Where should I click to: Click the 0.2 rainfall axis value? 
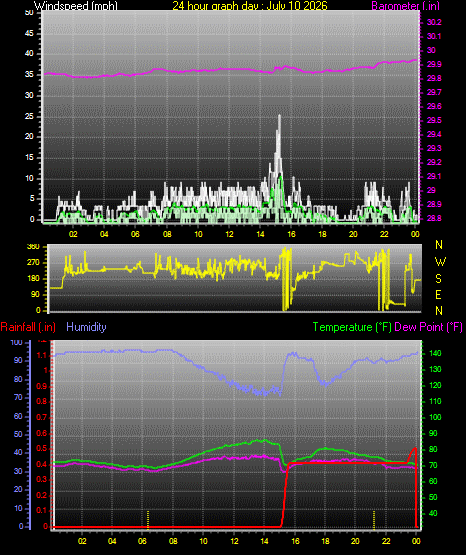[42, 495]
